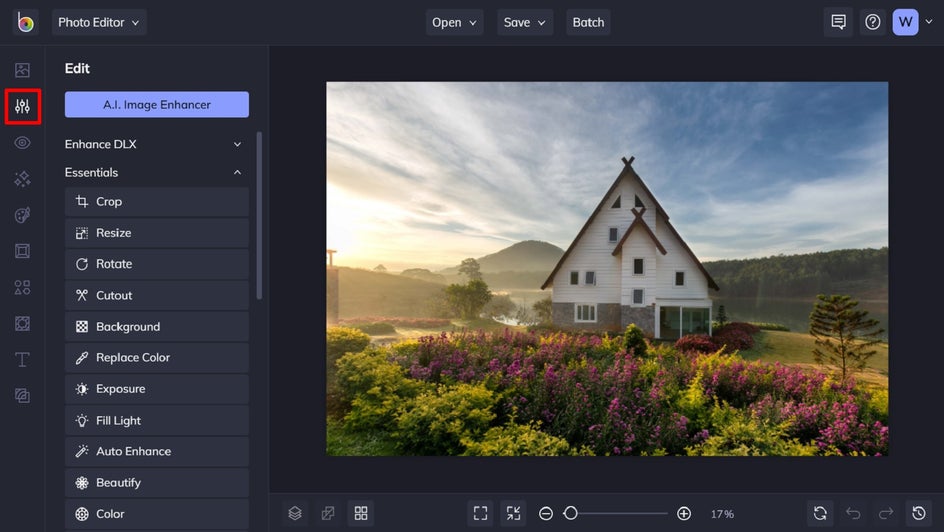944x532 pixels.
Task: Open the Graphics shapes sidebar icon
Action: [22, 287]
